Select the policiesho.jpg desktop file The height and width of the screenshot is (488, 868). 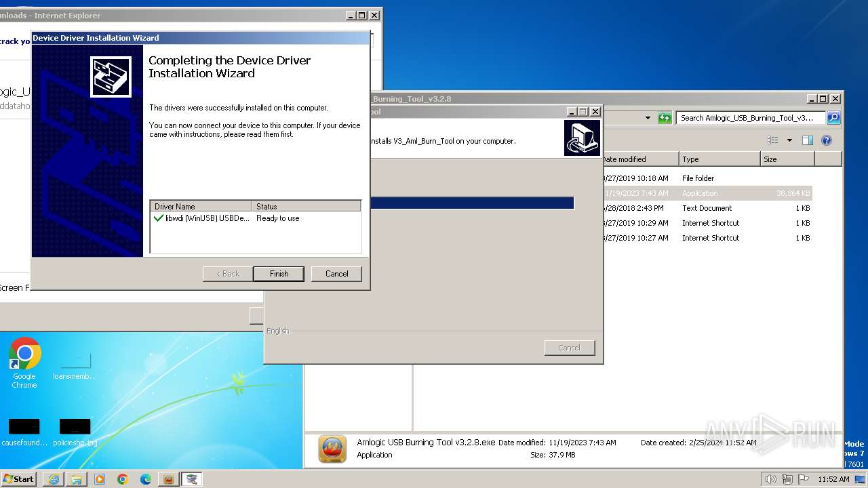pyautogui.click(x=75, y=432)
